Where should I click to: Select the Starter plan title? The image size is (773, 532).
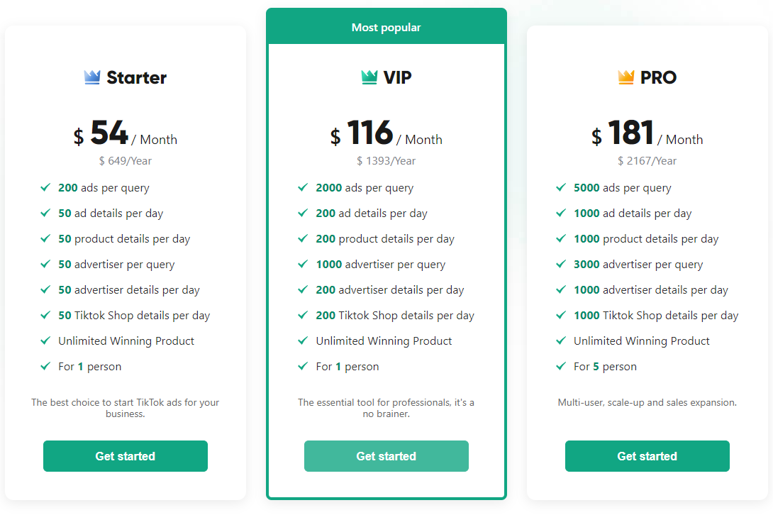pos(136,77)
